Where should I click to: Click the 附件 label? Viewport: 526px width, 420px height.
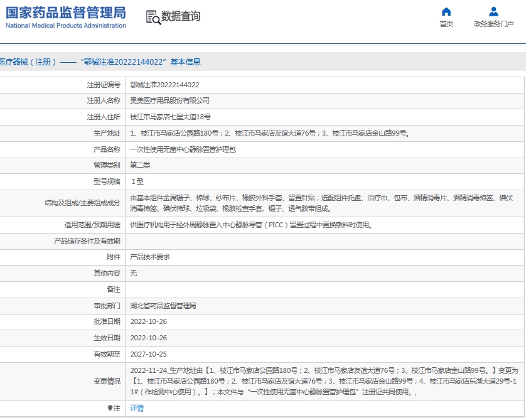(x=114, y=257)
